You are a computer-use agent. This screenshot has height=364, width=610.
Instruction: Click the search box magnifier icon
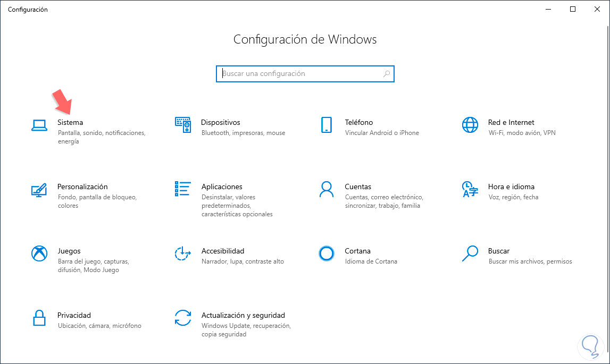(387, 74)
